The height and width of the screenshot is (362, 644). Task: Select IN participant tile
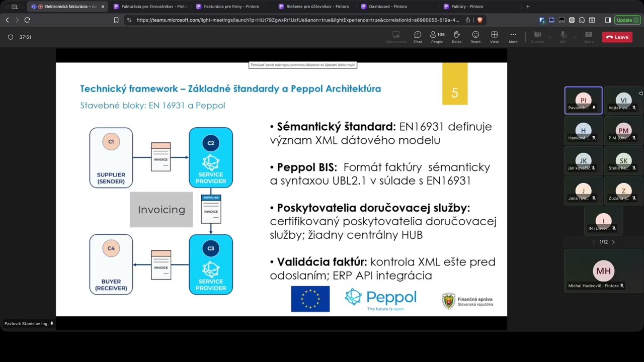603,221
